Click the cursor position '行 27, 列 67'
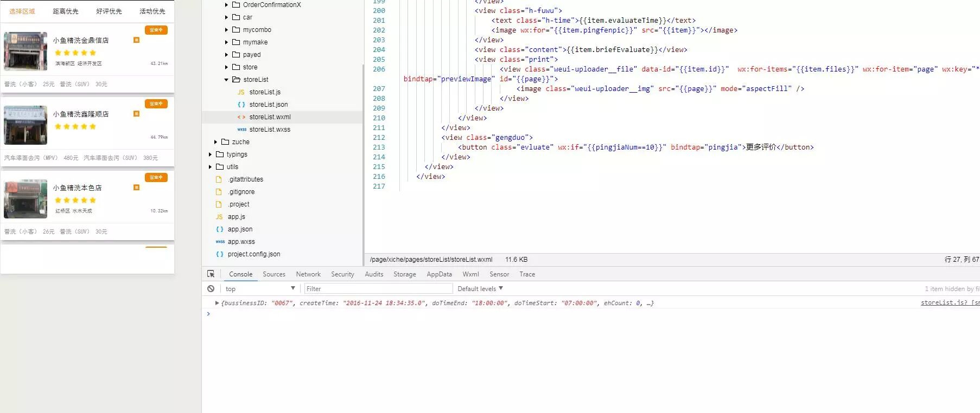980x413 pixels. pyautogui.click(x=962, y=260)
